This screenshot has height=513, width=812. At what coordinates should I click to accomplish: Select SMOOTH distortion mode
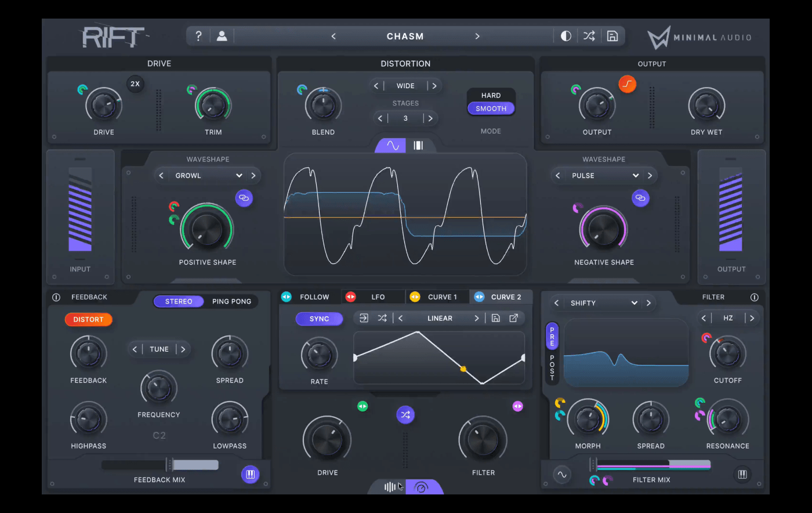491,109
